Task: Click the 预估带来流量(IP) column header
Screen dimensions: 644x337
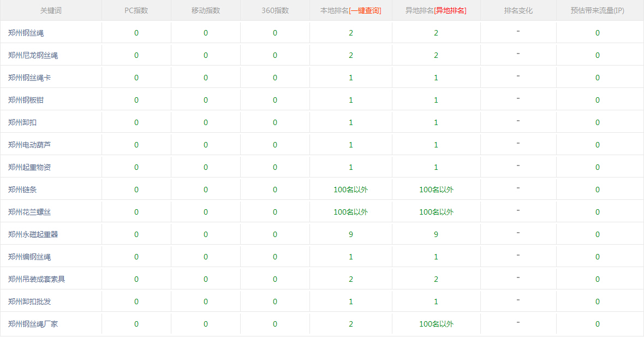Action: click(597, 10)
